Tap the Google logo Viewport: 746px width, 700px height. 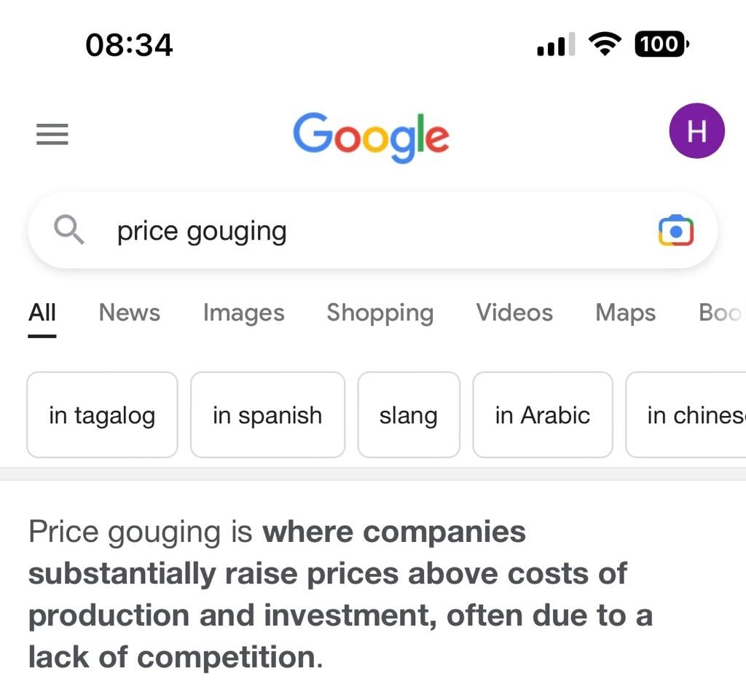(371, 135)
